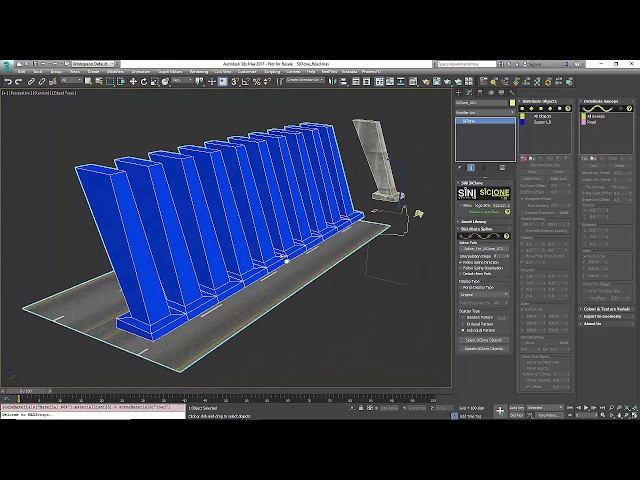
Task: Activate the Select and Rotate tool
Action: 144,82
